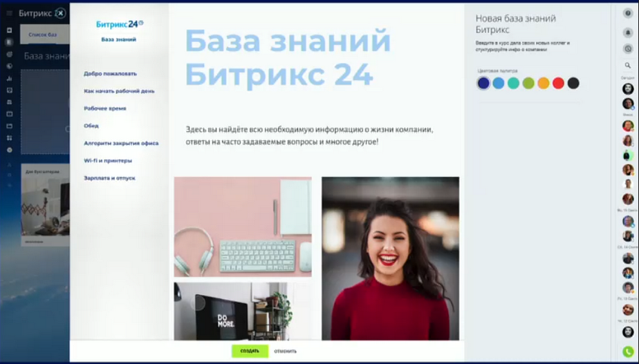Open search magnifier in right panel
Screen dimensions: 639x364
(628, 65)
